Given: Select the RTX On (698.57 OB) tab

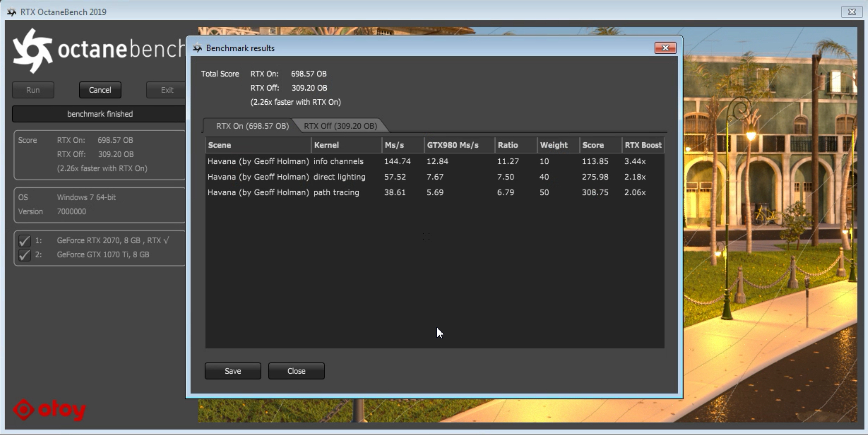Looking at the screenshot, I should (x=252, y=126).
